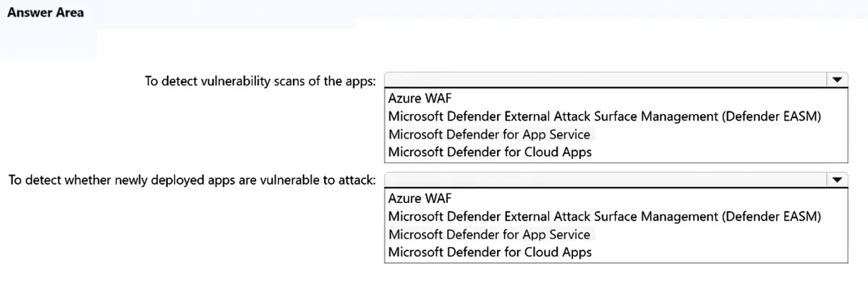Screen dimensions: 868x281
Task: Open the vulnerability scans dropdown arrow
Action: tap(838, 79)
